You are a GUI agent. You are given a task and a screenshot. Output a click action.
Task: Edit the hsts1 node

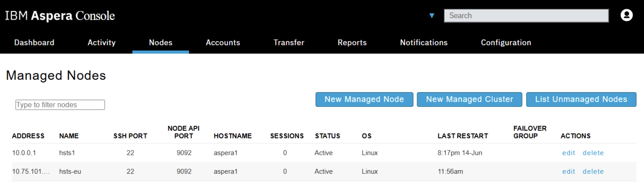tap(569, 153)
